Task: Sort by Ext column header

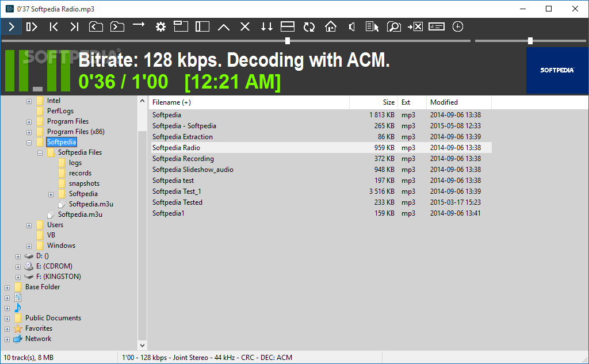Action: (412, 102)
